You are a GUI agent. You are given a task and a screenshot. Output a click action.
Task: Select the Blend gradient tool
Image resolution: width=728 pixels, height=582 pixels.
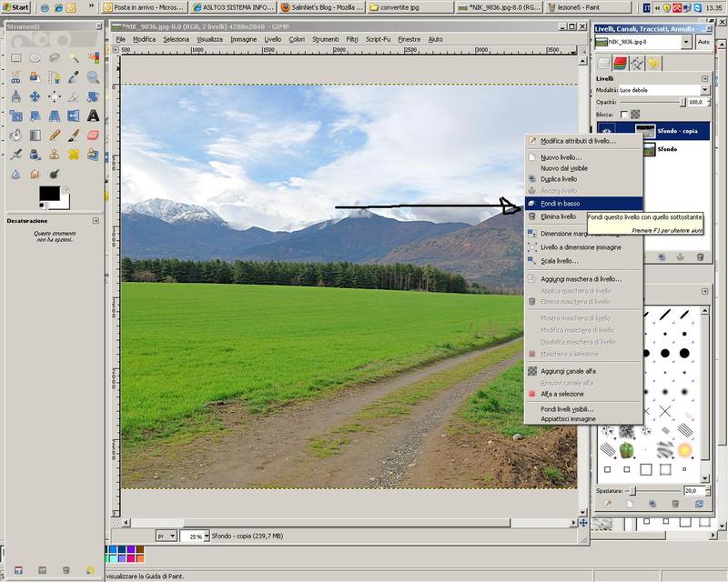(35, 135)
